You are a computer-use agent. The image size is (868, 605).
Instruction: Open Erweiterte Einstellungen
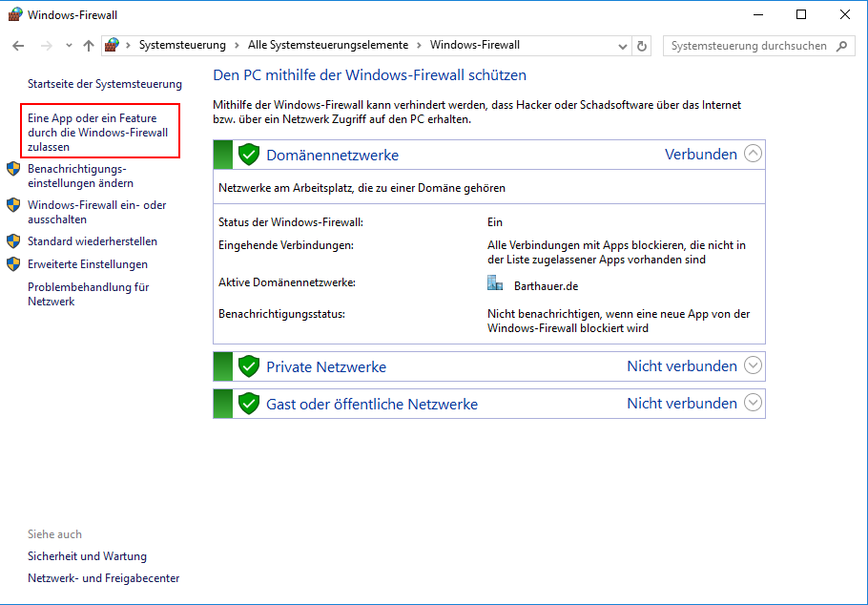tap(88, 264)
